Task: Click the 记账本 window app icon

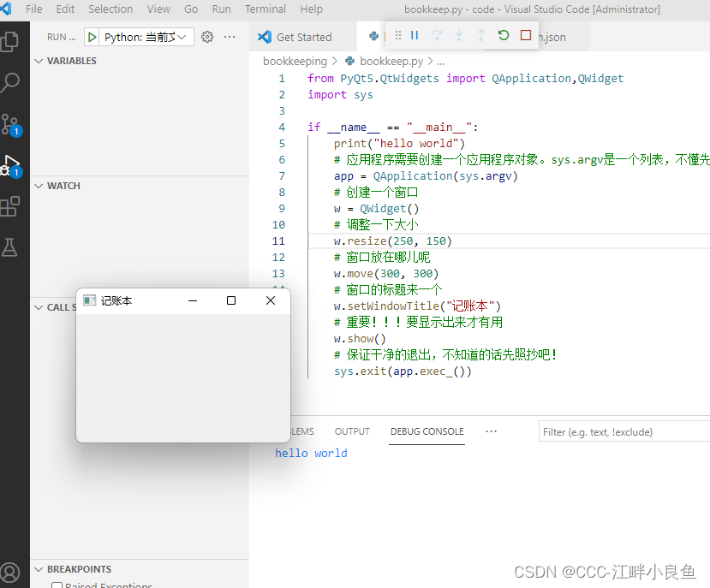Action: point(90,300)
